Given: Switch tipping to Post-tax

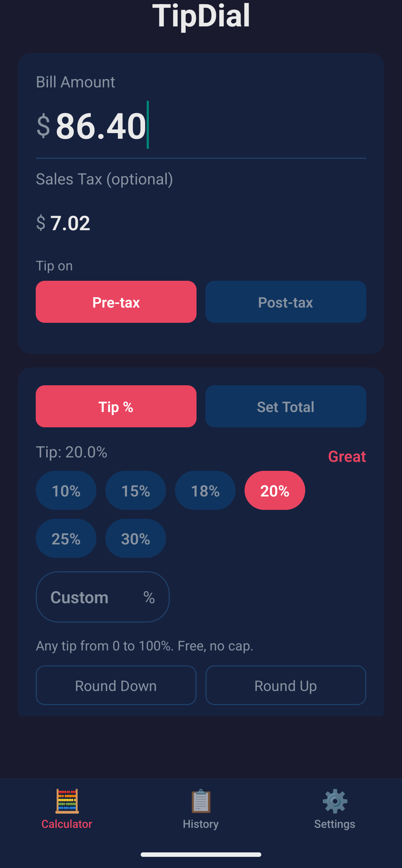Looking at the screenshot, I should 286,302.
